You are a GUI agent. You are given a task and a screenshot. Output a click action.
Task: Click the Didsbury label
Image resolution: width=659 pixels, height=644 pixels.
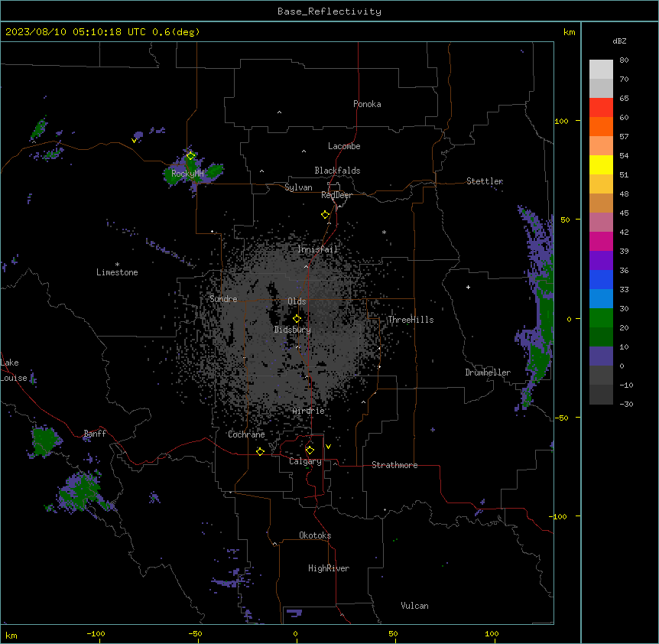pyautogui.click(x=293, y=330)
